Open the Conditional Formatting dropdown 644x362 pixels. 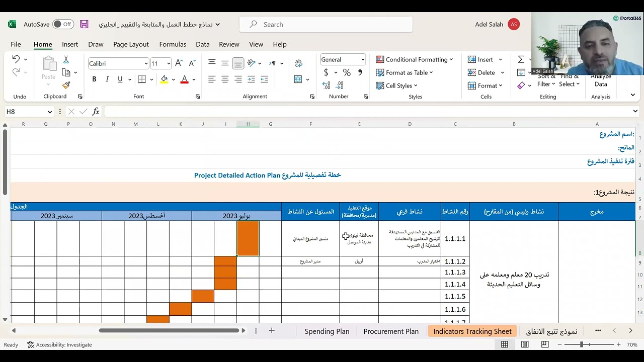point(415,59)
